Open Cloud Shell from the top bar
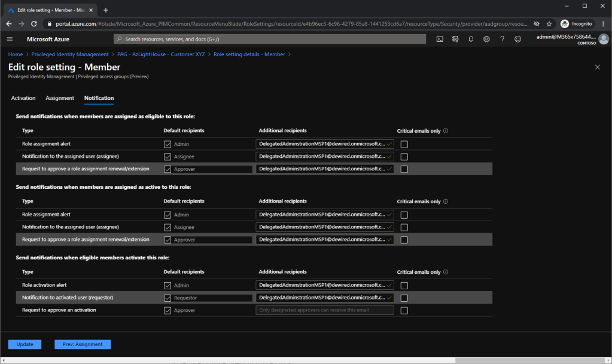Image resolution: width=612 pixels, height=364 pixels. click(440, 39)
